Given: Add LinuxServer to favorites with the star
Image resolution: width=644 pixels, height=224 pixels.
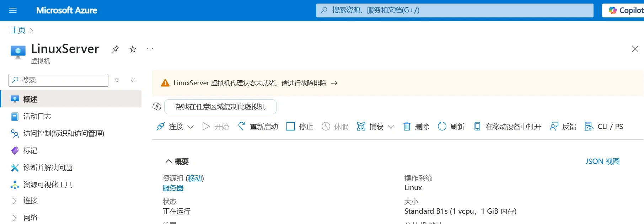Looking at the screenshot, I should pyautogui.click(x=133, y=49).
